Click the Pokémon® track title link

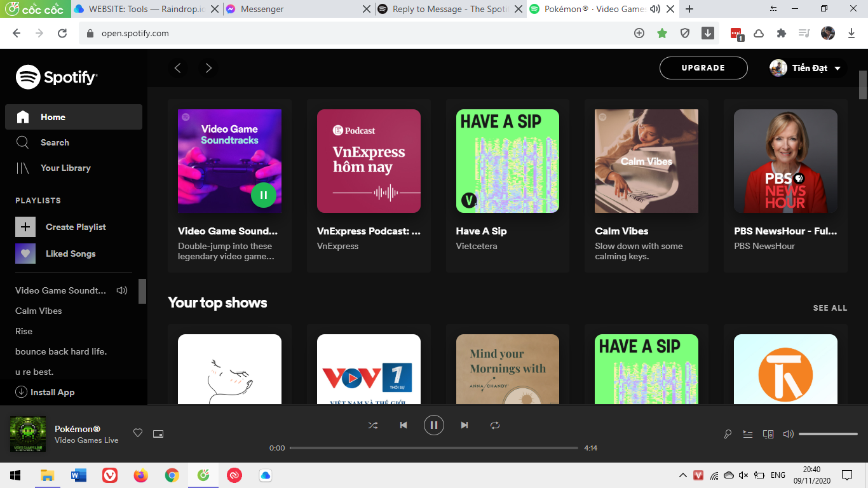(x=78, y=429)
